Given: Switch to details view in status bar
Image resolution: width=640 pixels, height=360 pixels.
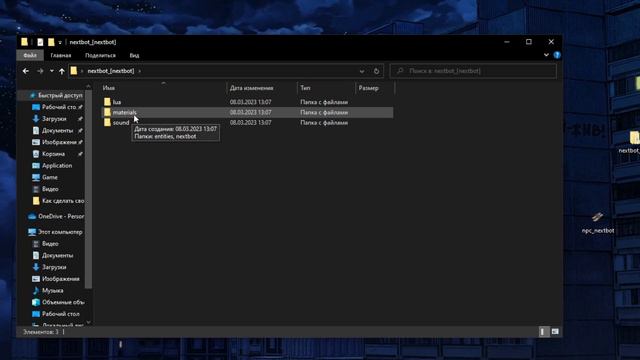Looking at the screenshot, I should coord(542,332).
